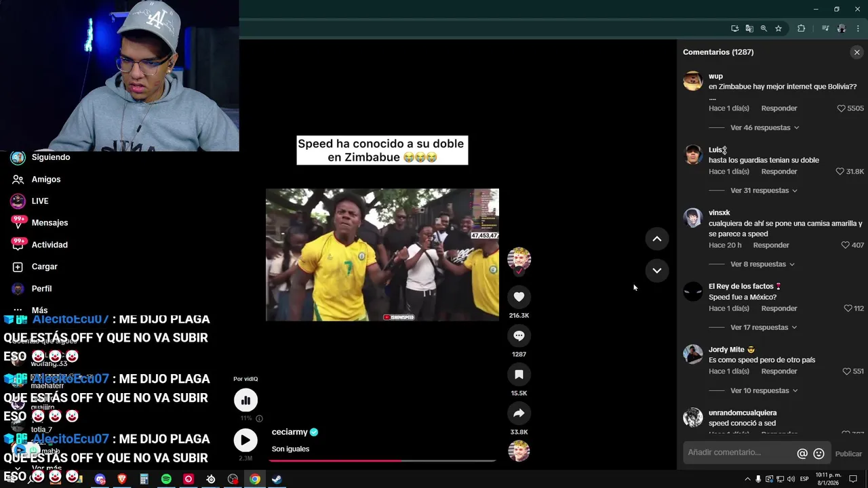Open creator avatar above the like button

[x=519, y=259]
